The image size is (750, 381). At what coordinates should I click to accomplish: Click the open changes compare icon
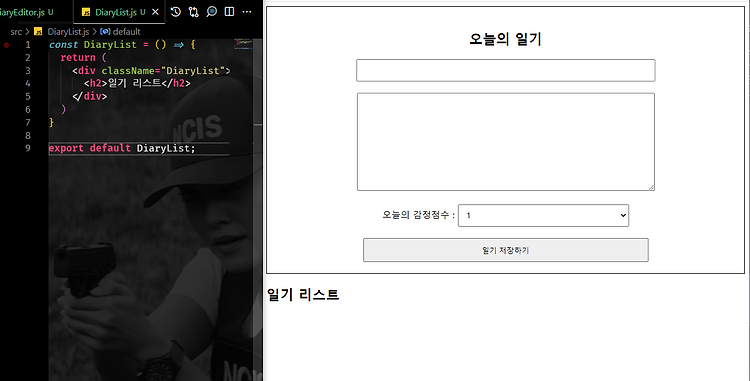click(x=193, y=12)
